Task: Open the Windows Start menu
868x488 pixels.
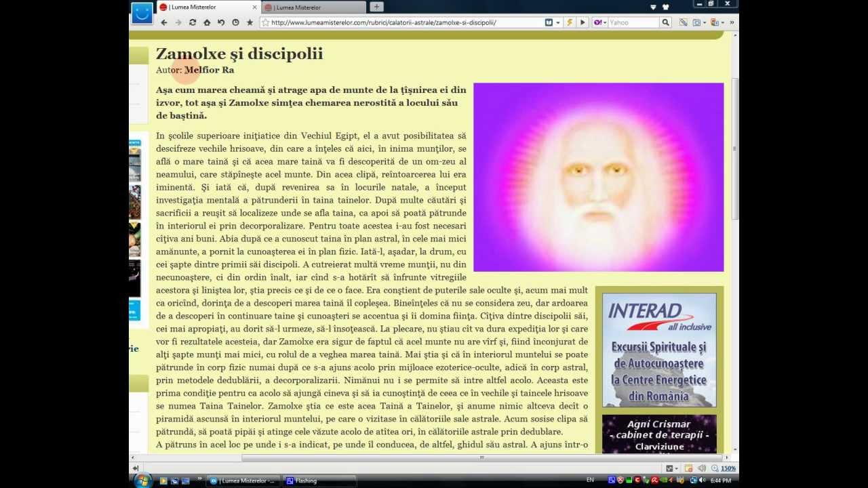Action: pyautogui.click(x=143, y=481)
